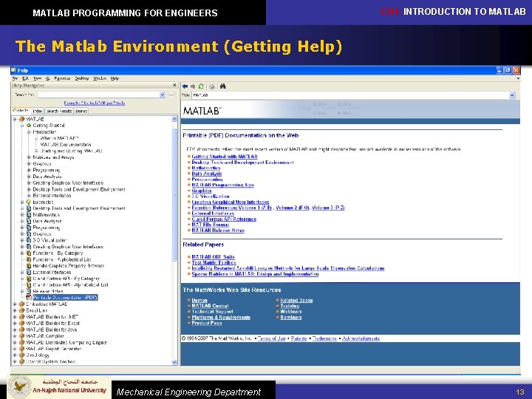
Task: Close the Help Navigator pane with the X
Action: (174, 85)
